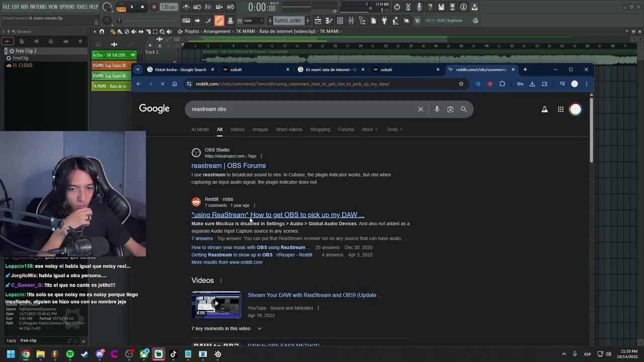Image resolution: width=644 pixels, height=362 pixels.
Task: Open the FILE menu in FL Studio
Action: tap(6, 7)
